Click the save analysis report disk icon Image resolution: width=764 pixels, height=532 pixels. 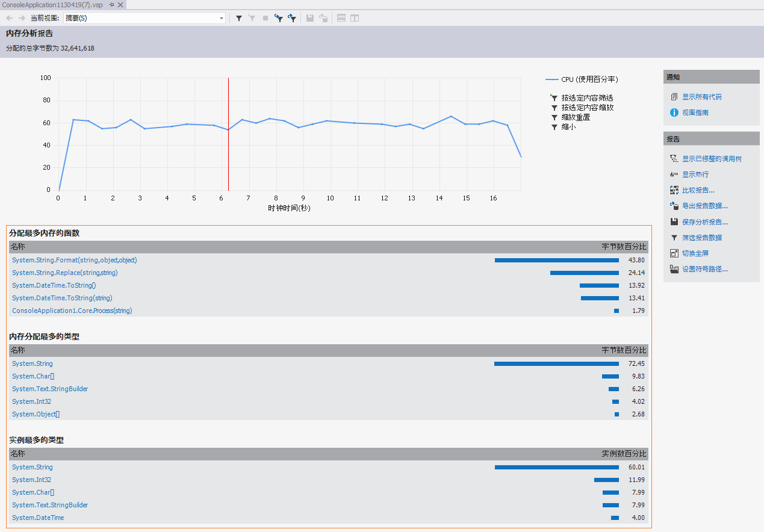tap(674, 221)
